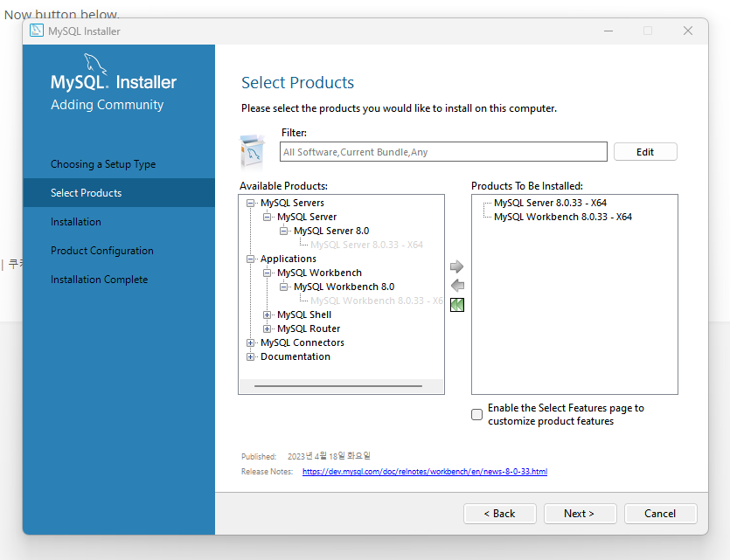Select the MySQL Server 8.0 label
The width and height of the screenshot is (730, 560).
[331, 231]
